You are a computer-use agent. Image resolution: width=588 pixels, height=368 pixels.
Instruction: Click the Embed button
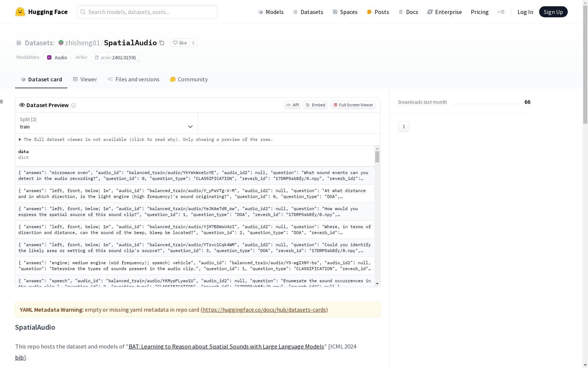(x=315, y=105)
